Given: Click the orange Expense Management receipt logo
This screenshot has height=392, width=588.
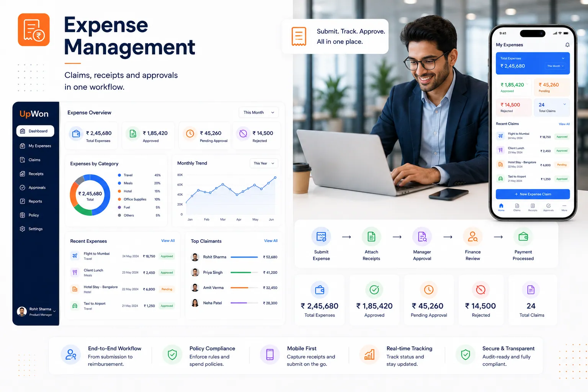Looking at the screenshot, I should pyautogui.click(x=34, y=30).
